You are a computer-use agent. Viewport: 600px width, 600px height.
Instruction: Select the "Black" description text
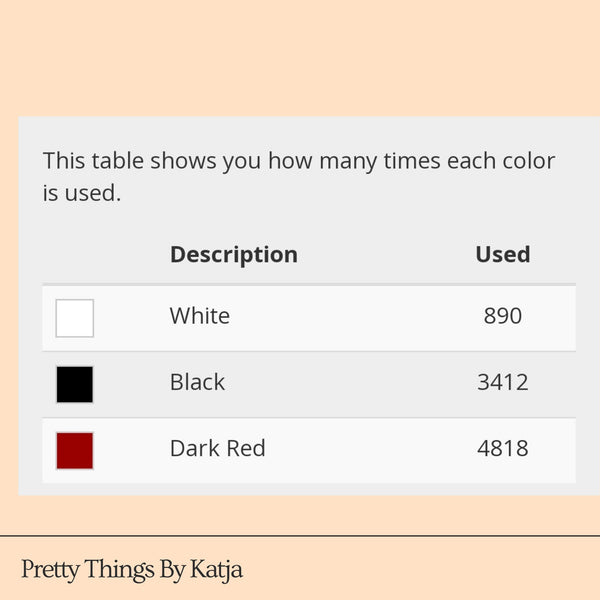(x=197, y=382)
